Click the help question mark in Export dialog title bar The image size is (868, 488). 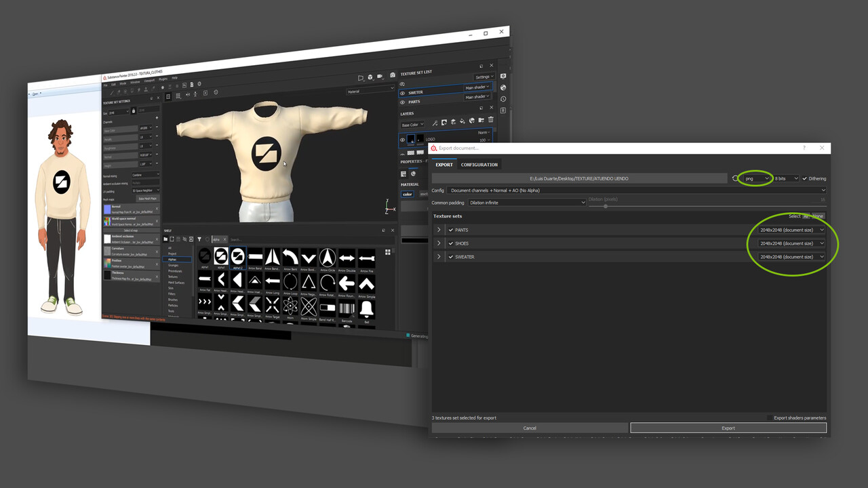pyautogui.click(x=804, y=148)
